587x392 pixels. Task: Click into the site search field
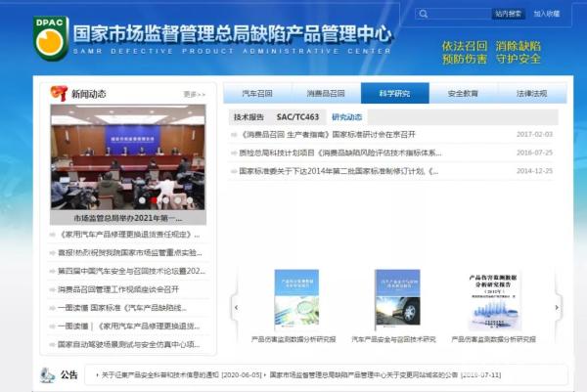pyautogui.click(x=458, y=15)
